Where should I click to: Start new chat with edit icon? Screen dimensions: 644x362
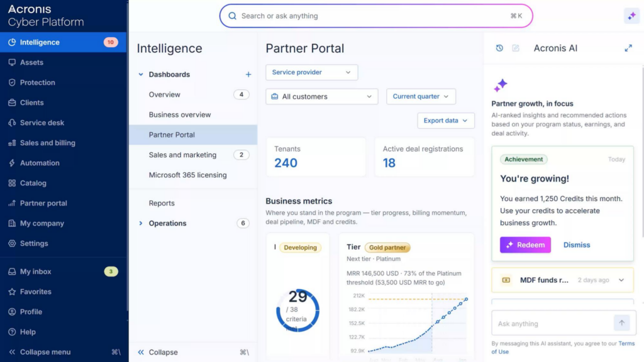point(516,48)
